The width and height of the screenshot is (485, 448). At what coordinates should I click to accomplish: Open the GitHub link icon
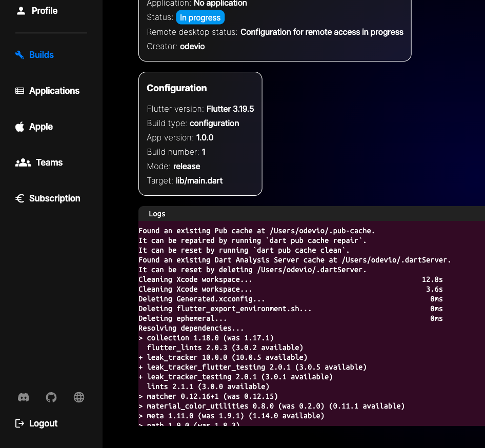click(x=51, y=397)
